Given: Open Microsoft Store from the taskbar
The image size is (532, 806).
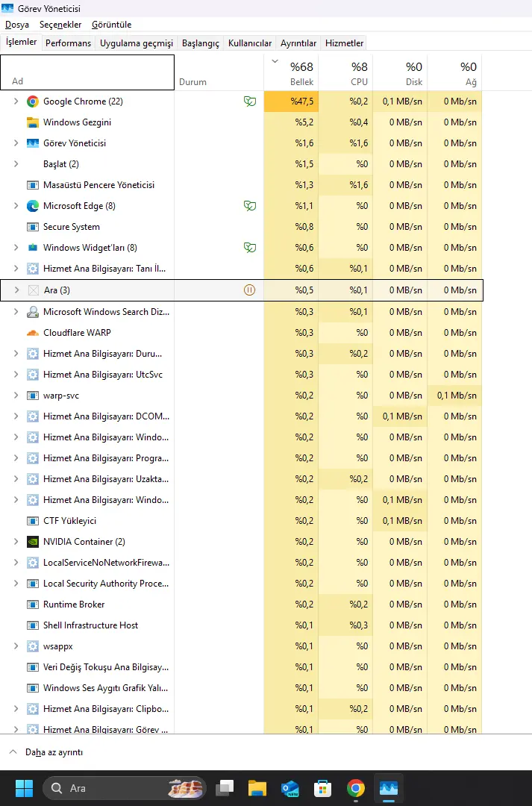Looking at the screenshot, I should [x=323, y=788].
